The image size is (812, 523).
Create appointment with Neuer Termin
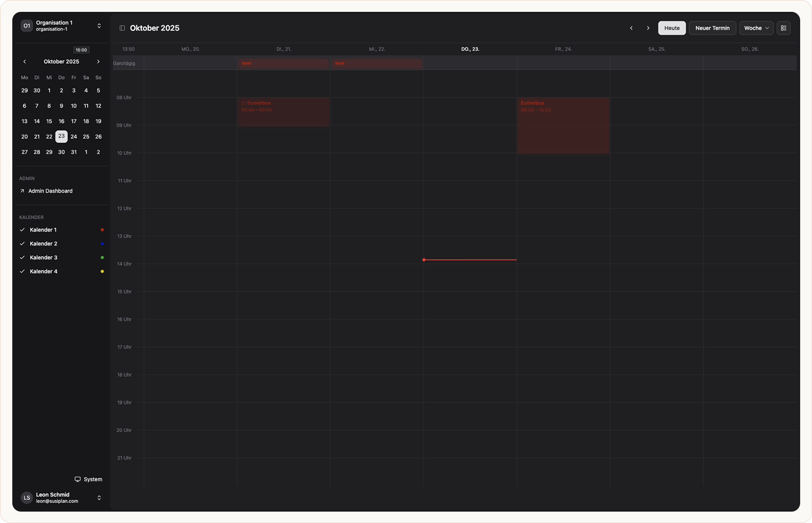coord(712,28)
